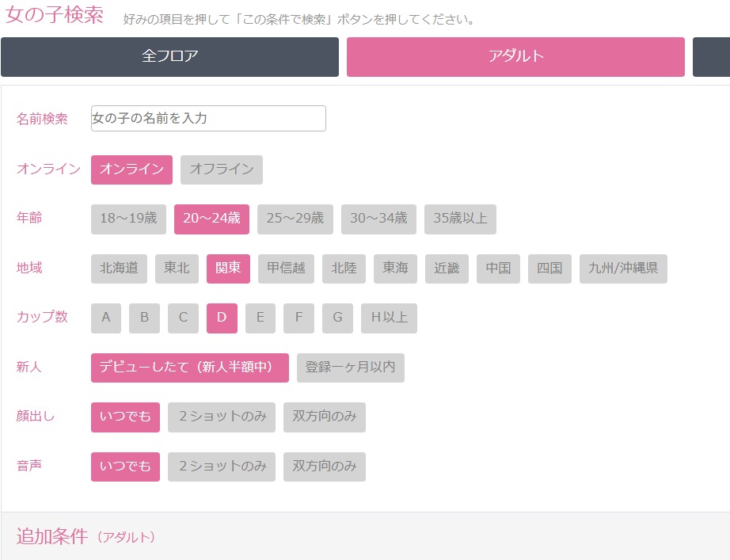Select the 東海 region button
The width and height of the screenshot is (730, 560).
pos(395,269)
